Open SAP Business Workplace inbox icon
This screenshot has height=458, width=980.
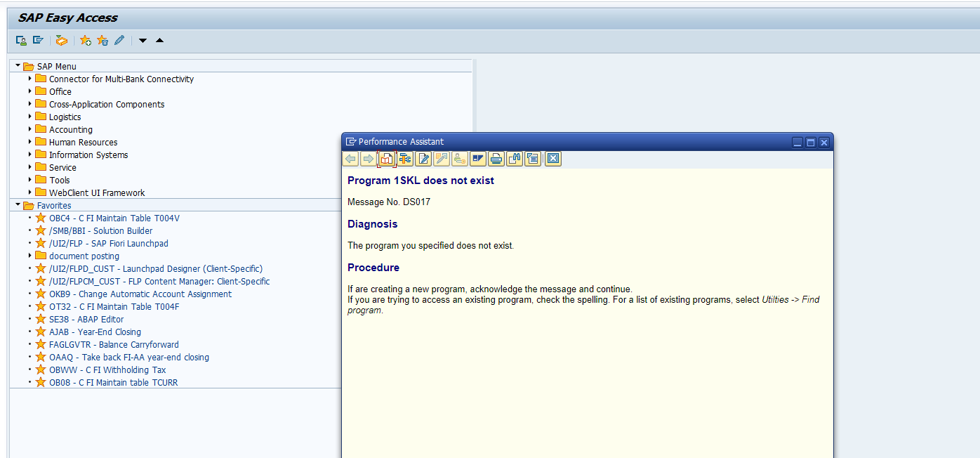click(62, 41)
